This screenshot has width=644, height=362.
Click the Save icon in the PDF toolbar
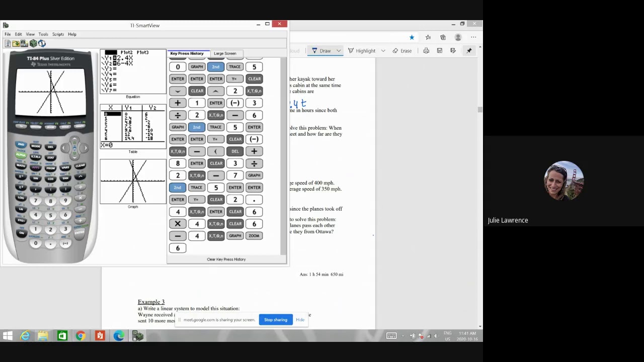click(x=439, y=51)
